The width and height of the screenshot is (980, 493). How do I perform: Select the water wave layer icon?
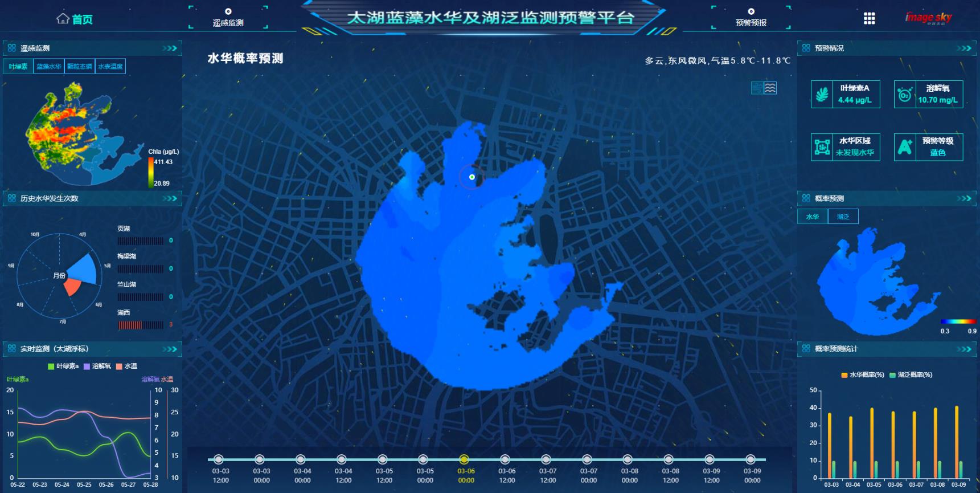click(770, 88)
